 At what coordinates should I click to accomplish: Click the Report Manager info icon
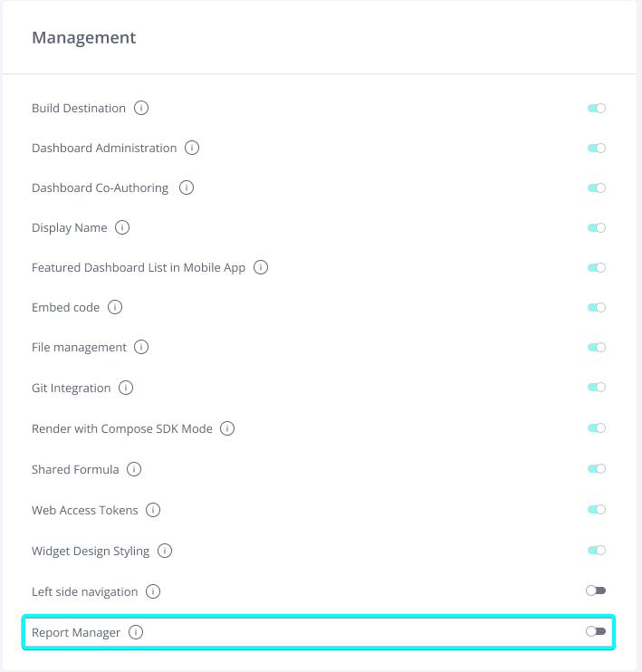(x=136, y=633)
